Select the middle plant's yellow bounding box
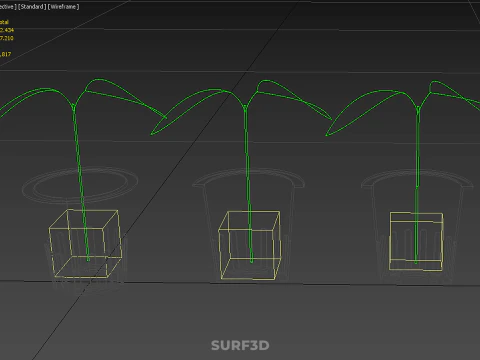This screenshot has width=480, height=360. click(249, 245)
